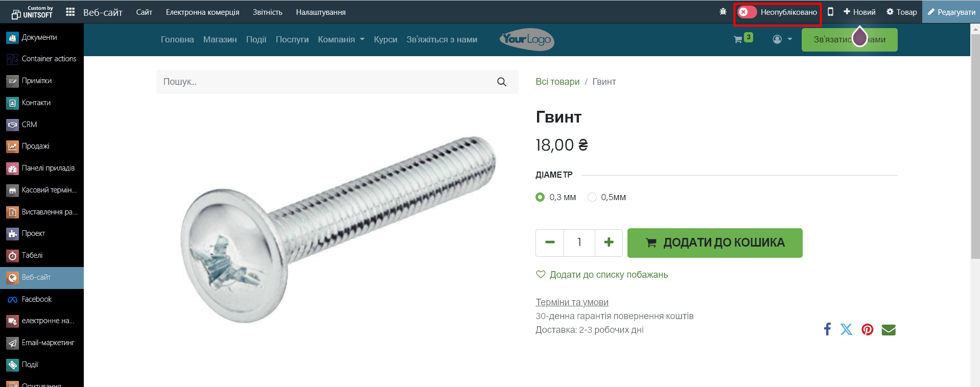Screen dimensions: 980x387
Task: Click the search magnifier icon
Action: coord(502,82)
